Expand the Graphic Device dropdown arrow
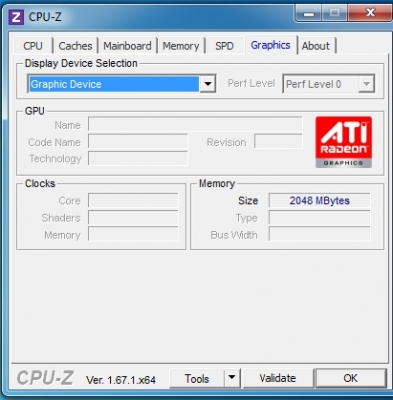Viewport: 393px width, 400px height. click(208, 84)
